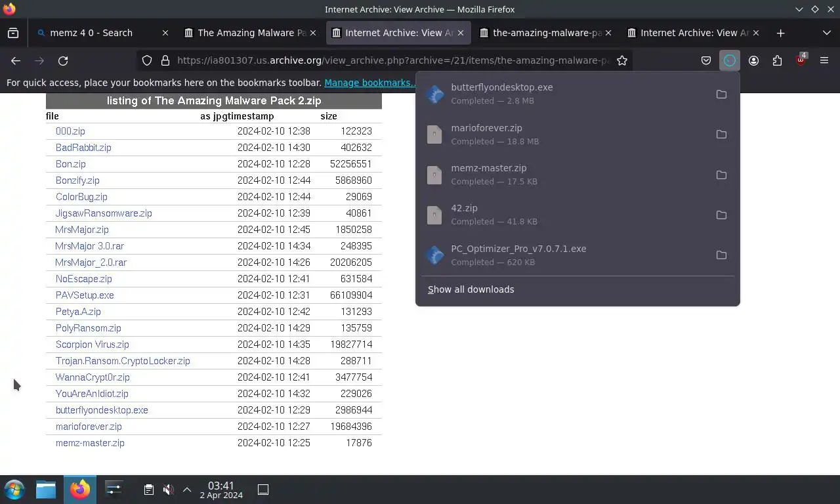Open the Firefox application menu
Screen dimensions: 840x504
click(x=824, y=60)
